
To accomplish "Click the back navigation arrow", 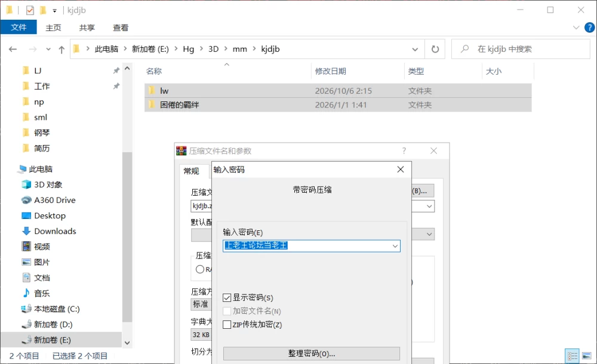I will click(13, 49).
